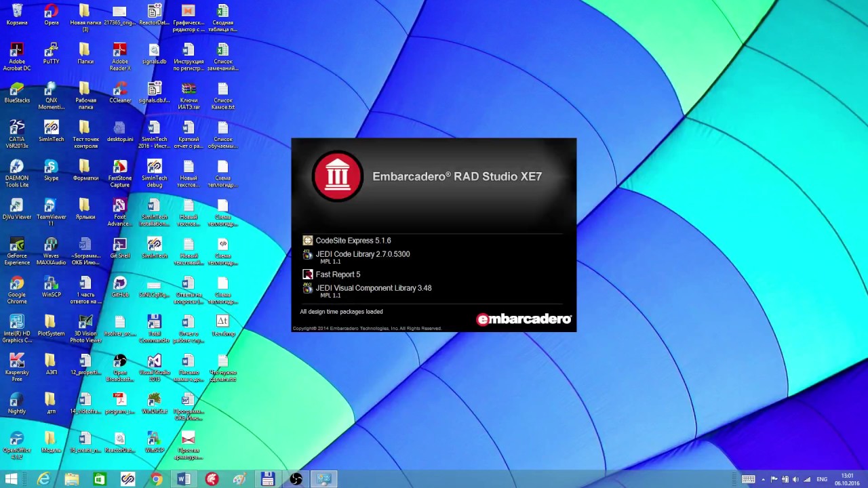The image size is (868, 488).
Task: Select the Total Commander desktop shortcut
Action: coord(155,329)
